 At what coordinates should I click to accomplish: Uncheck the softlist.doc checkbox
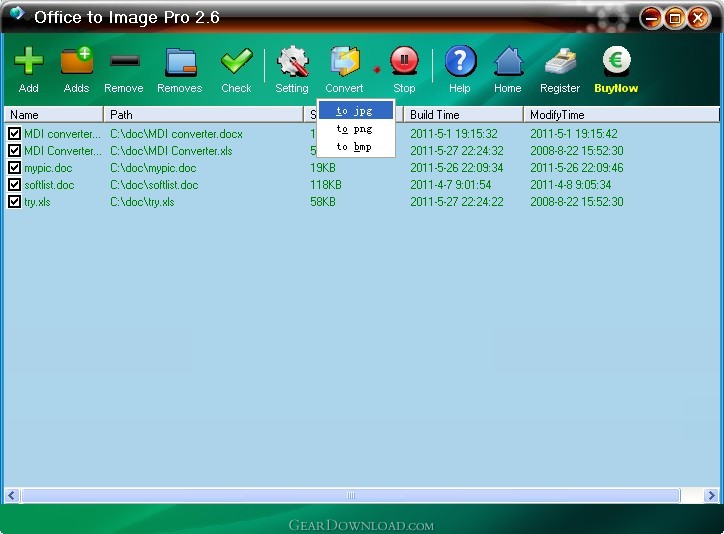click(14, 185)
